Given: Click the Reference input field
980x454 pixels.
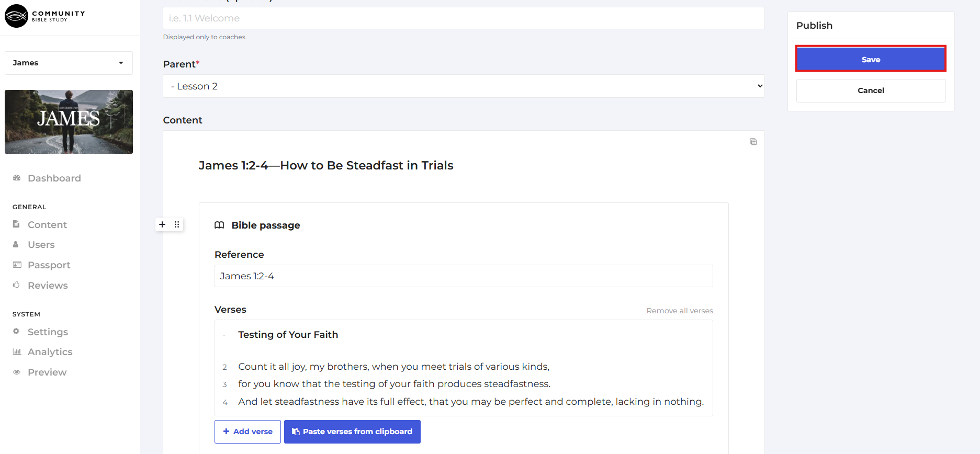Looking at the screenshot, I should (x=463, y=276).
